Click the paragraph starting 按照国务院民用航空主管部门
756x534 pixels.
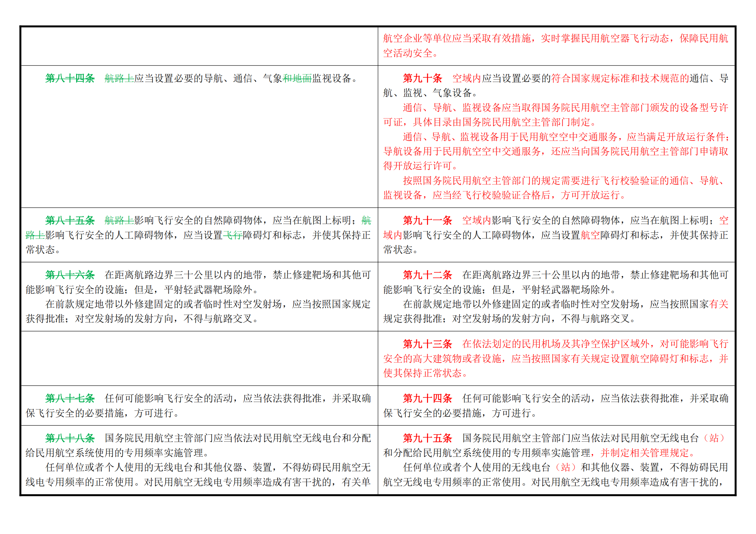tap(555, 188)
